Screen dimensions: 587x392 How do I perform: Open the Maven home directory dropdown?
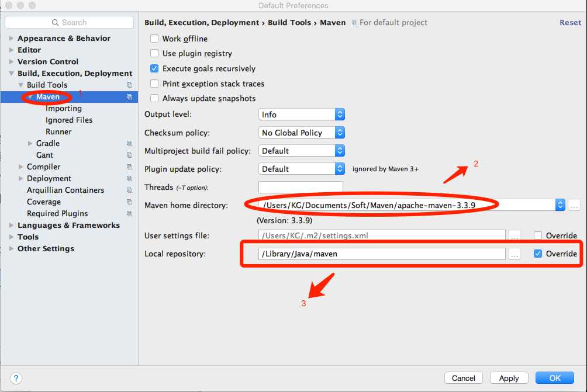point(560,205)
